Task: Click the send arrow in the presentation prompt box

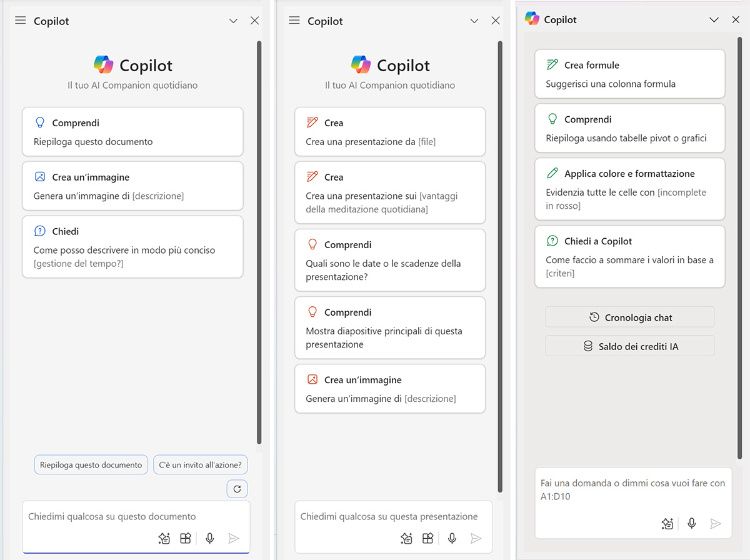Action: [x=476, y=538]
